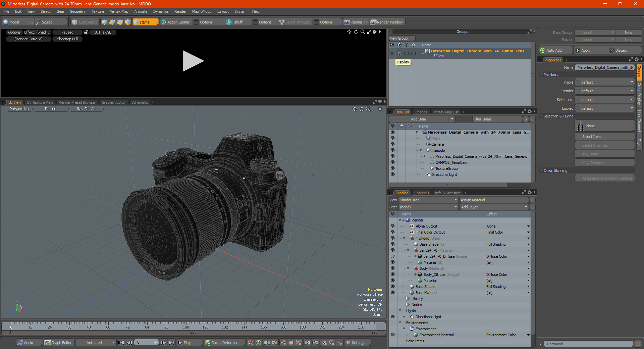Screen dimensions: 644x349
Task: Open Shader Tree view dropdown
Action: point(428,200)
